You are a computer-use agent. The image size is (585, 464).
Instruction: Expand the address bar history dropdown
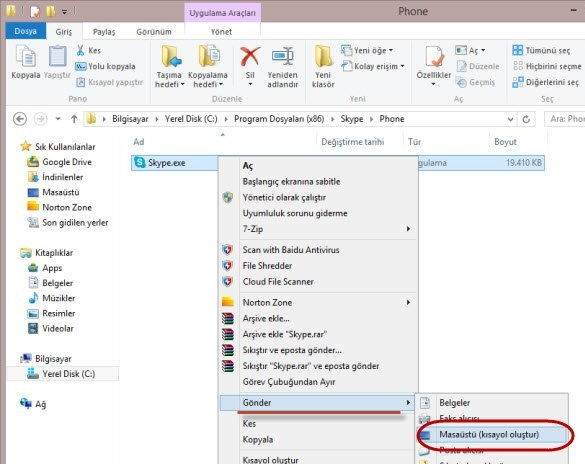click(x=510, y=119)
